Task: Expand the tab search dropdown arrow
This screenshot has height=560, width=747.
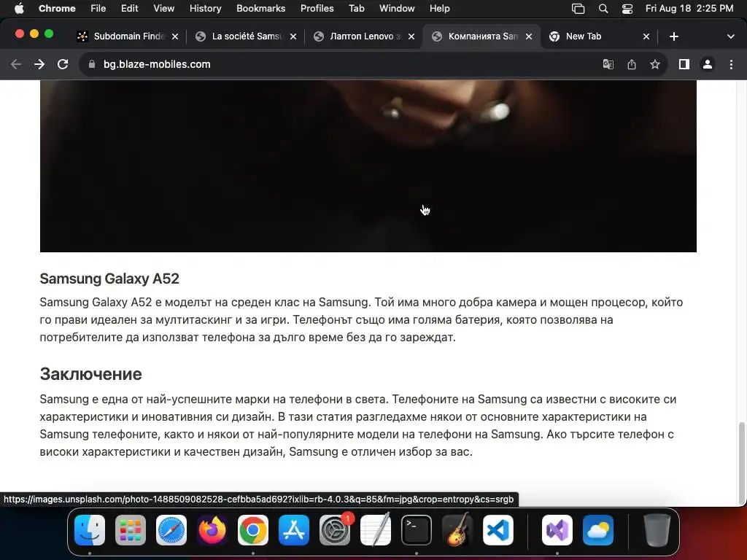Action: [x=731, y=36]
